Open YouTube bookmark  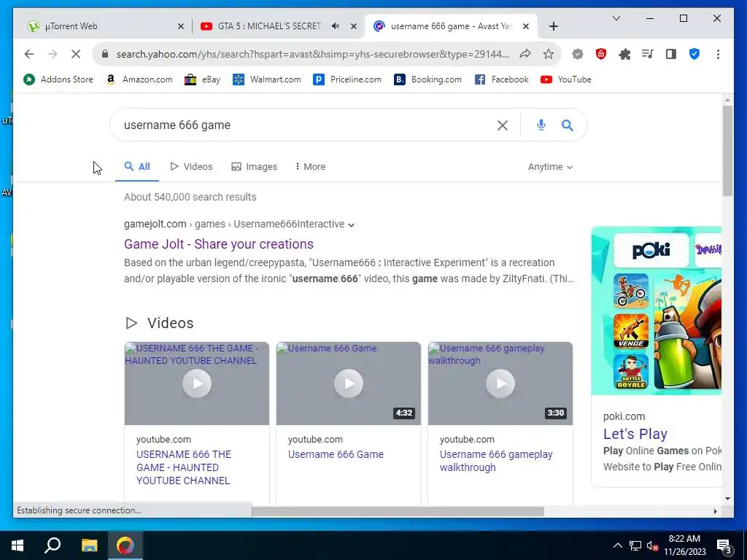point(566,79)
